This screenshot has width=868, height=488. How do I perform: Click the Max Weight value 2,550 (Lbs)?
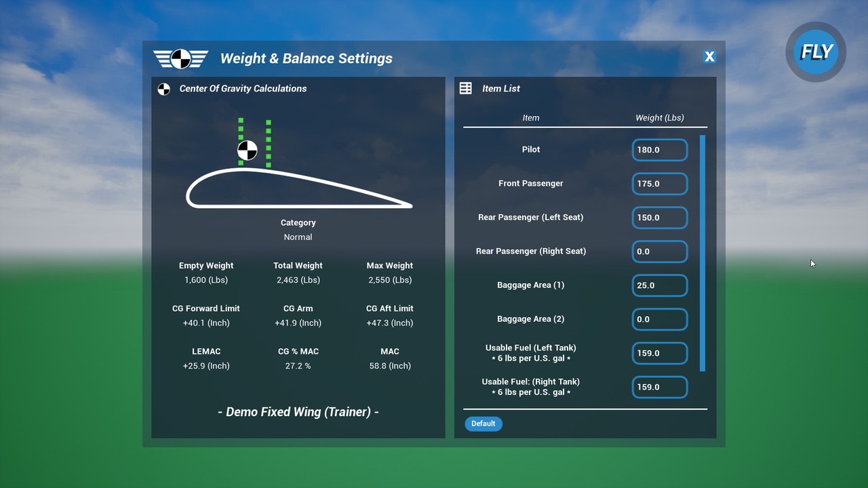click(390, 280)
